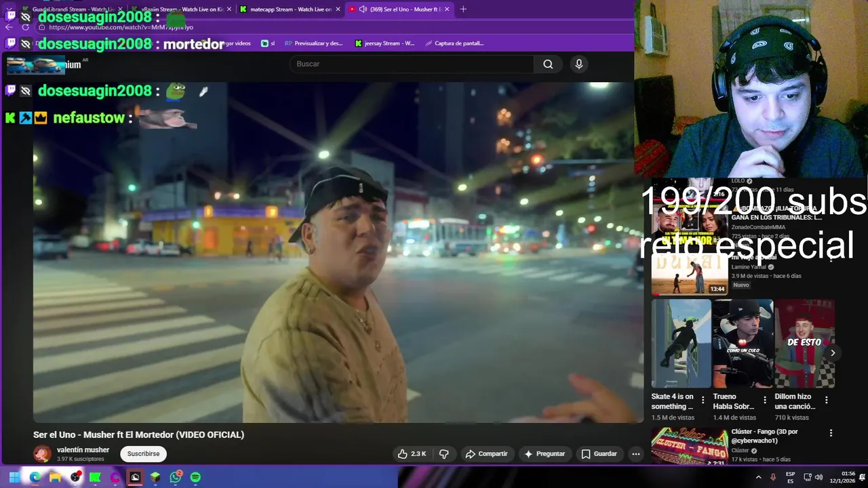Click the search magnifier button
The image size is (868, 488).
(x=548, y=64)
